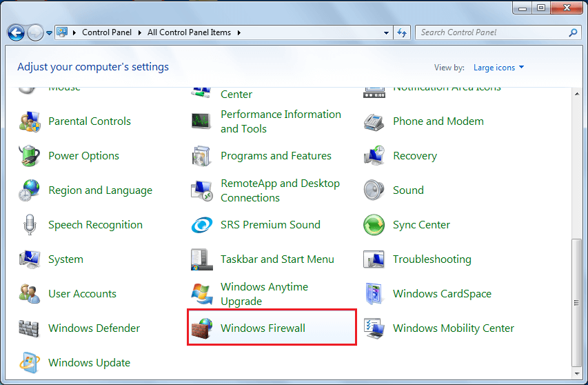
Task: Open the Speech Recognition microphone icon
Action: [29, 225]
